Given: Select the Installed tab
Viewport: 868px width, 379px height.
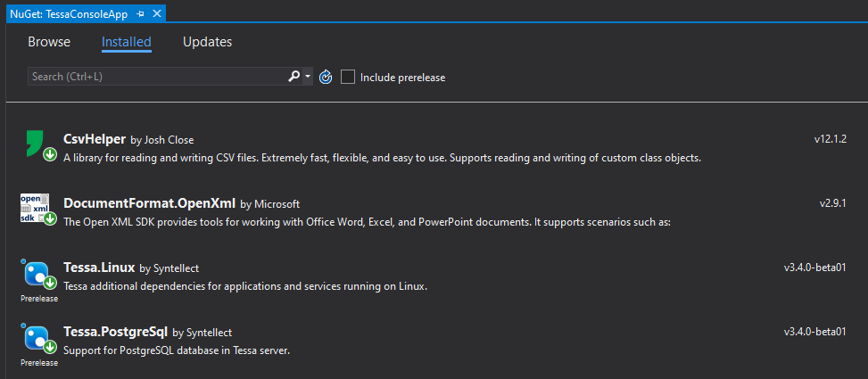Looking at the screenshot, I should [126, 42].
